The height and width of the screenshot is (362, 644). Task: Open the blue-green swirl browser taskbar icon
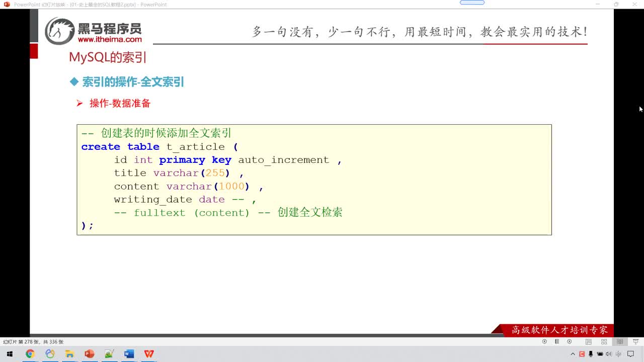click(50, 354)
